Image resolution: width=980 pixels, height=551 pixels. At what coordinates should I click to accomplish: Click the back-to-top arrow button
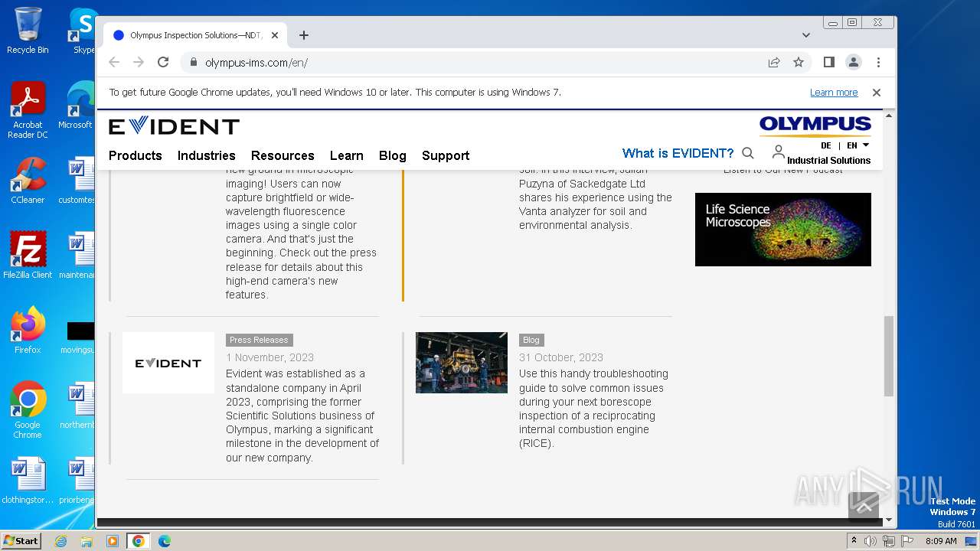coord(864,506)
